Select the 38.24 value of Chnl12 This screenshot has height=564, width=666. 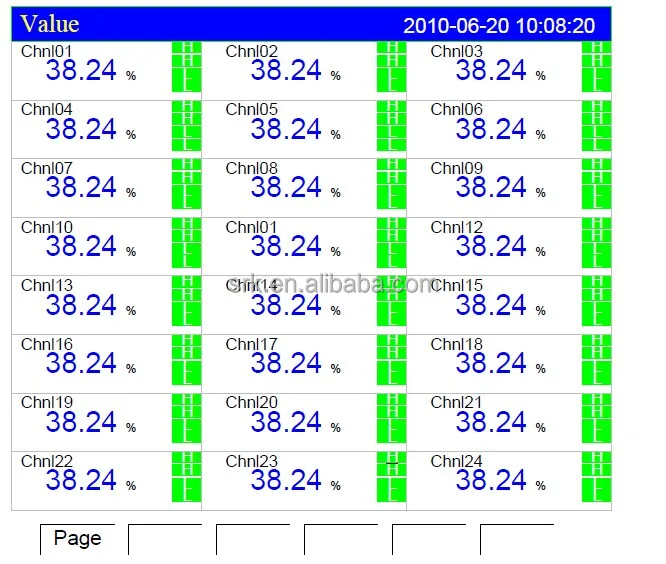[491, 246]
